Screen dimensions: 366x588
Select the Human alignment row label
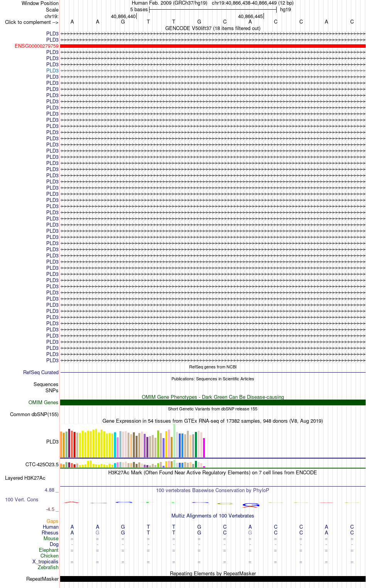(x=51, y=527)
